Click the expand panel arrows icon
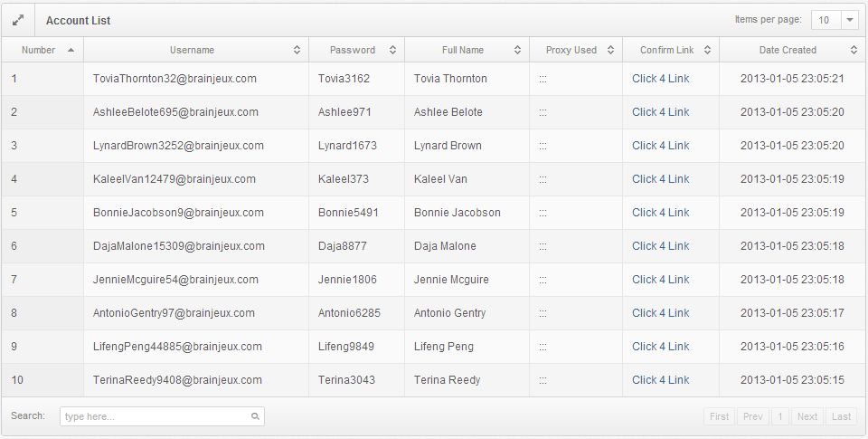Screen dimensions: 868x439 point(18,20)
